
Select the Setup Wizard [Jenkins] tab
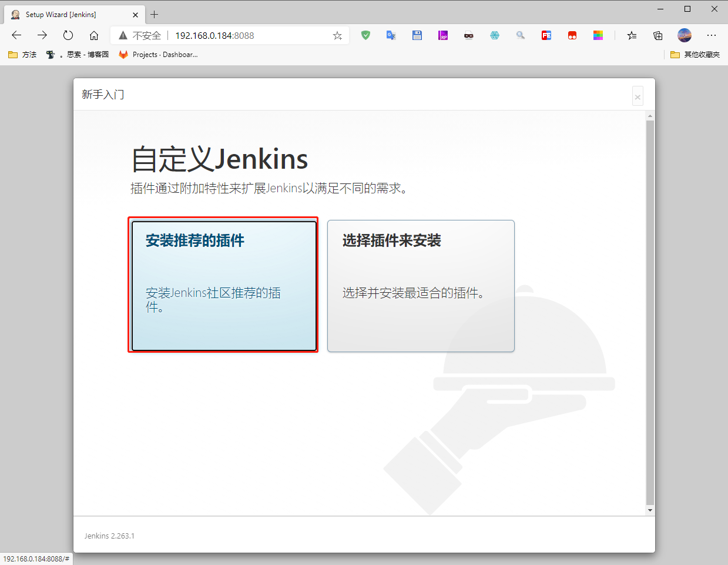(74, 14)
